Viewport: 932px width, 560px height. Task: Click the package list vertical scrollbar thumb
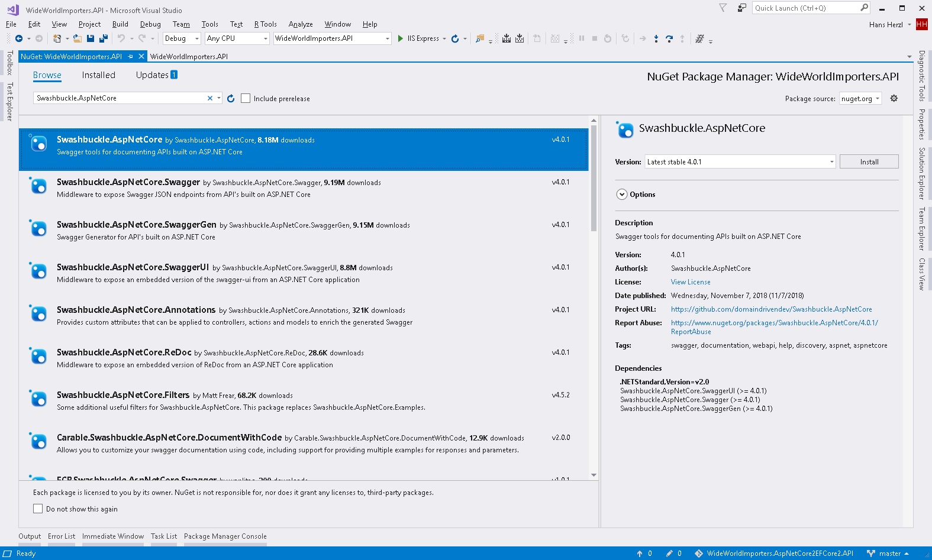[x=594, y=177]
